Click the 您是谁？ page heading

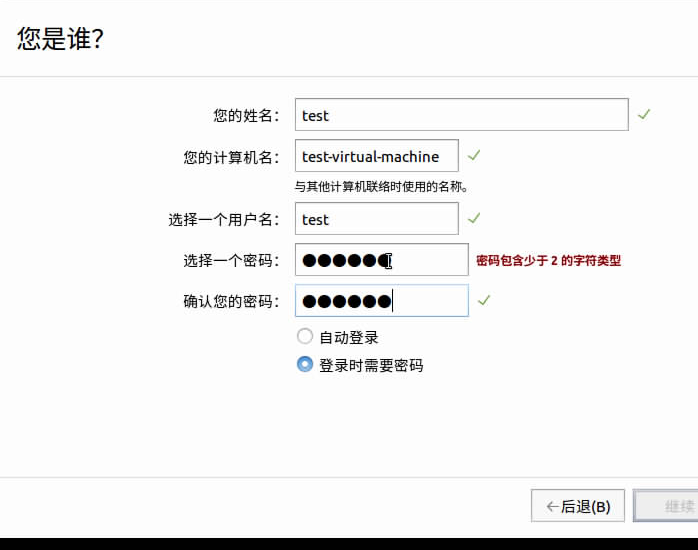[x=61, y=39]
